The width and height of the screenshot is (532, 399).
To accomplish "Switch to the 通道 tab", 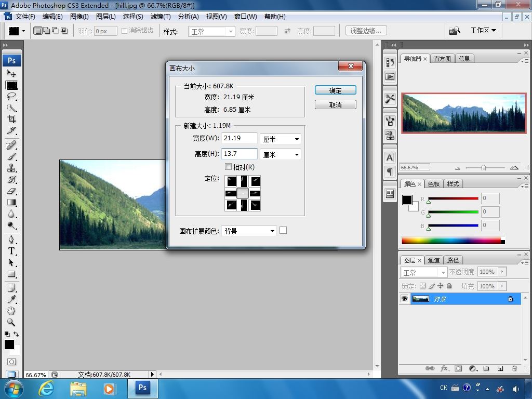I will coord(434,260).
